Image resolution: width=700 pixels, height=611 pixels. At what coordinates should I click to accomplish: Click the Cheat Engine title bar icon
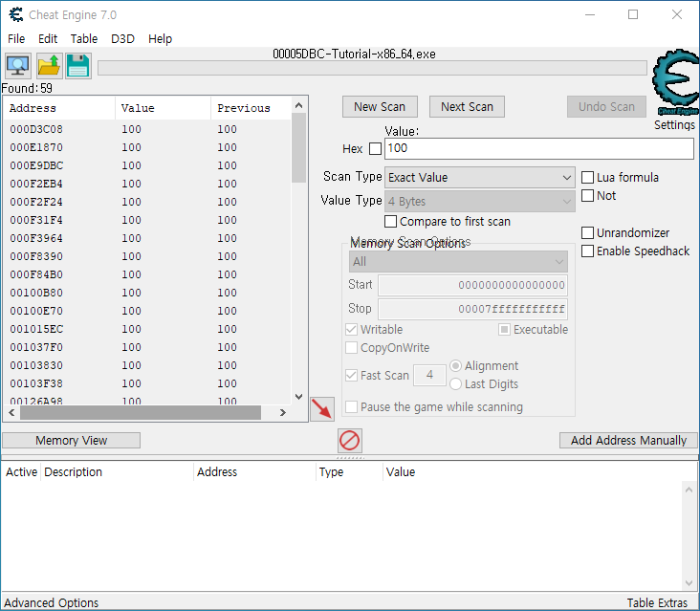click(x=16, y=14)
